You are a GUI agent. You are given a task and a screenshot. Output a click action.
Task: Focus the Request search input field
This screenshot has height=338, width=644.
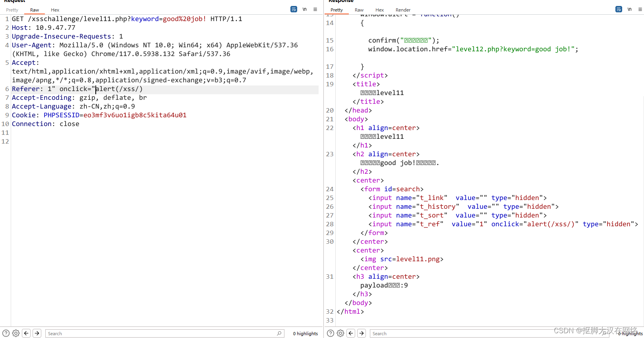click(165, 333)
